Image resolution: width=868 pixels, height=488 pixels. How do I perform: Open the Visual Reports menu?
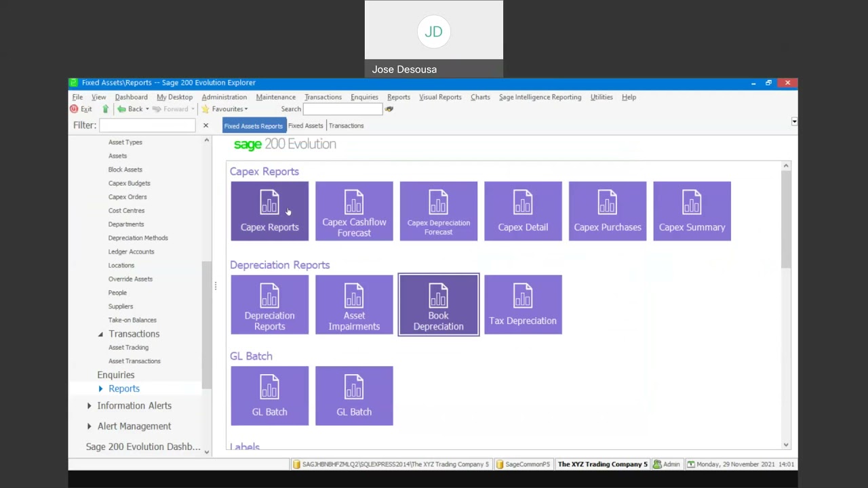(x=440, y=97)
